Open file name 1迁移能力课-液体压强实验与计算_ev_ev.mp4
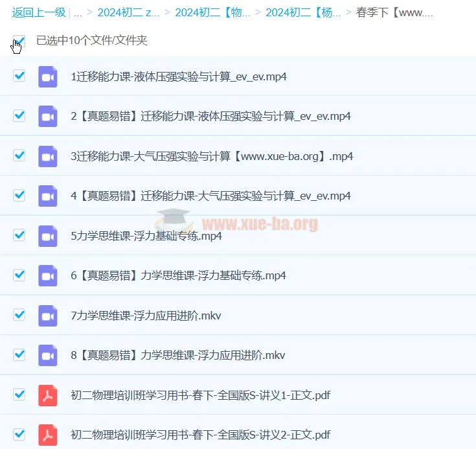 click(178, 76)
